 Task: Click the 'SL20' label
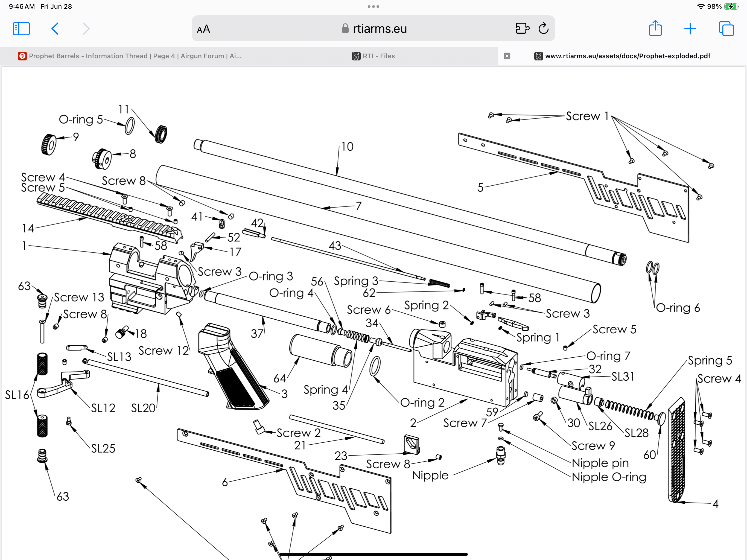[143, 408]
